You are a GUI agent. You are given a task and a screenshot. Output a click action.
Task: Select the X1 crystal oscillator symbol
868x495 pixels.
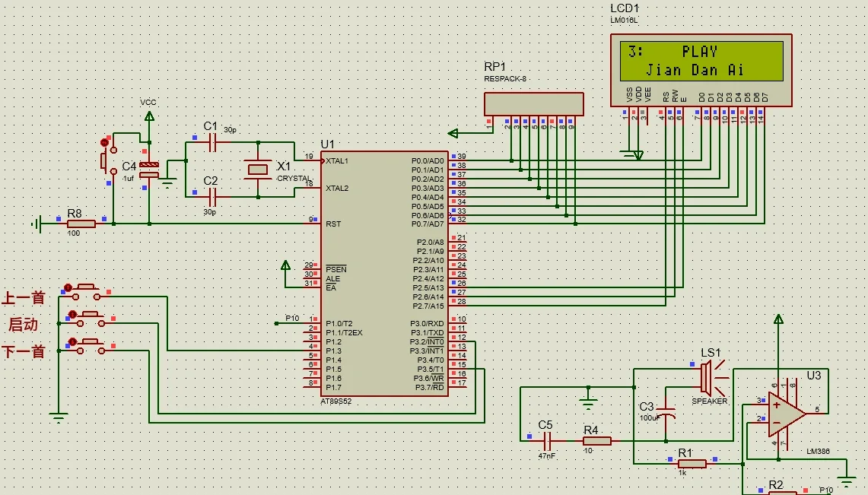point(258,170)
